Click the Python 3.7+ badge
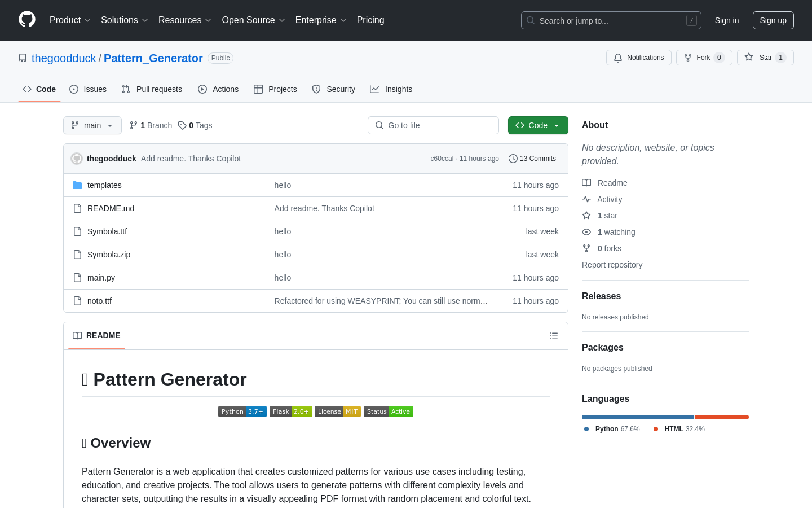Screen dimensions: 812x508 tap(242, 411)
